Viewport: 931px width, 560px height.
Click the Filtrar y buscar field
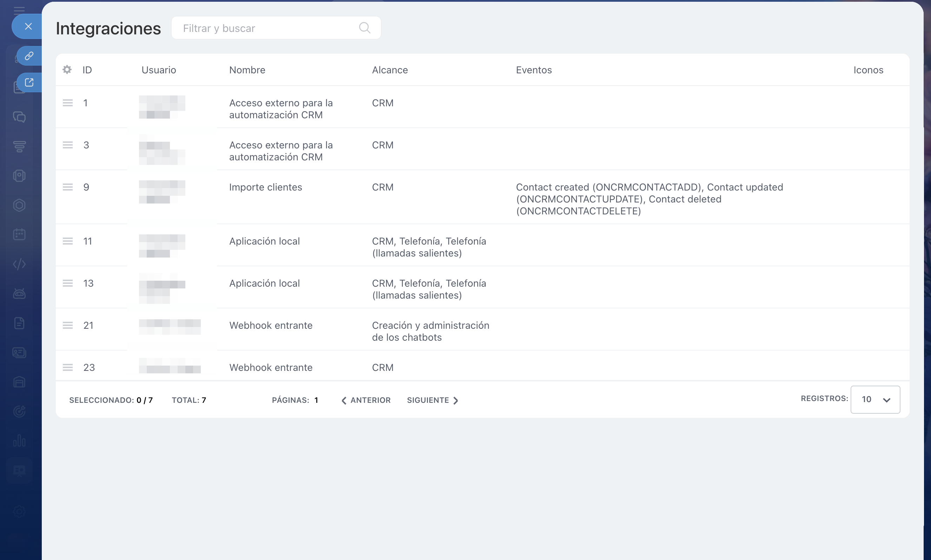(264, 28)
